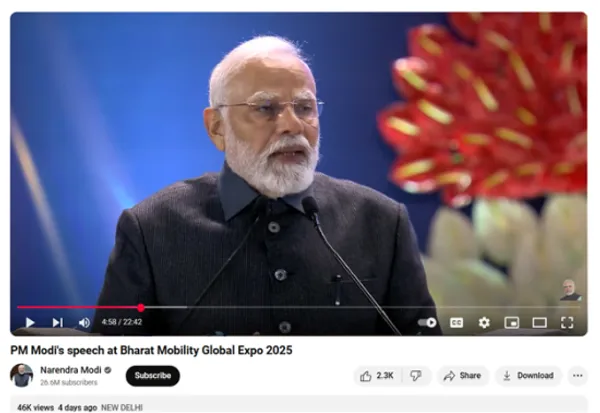Screen dimensions: 600x413
Task: Click the channel watermark in video corner
Action: [570, 290]
